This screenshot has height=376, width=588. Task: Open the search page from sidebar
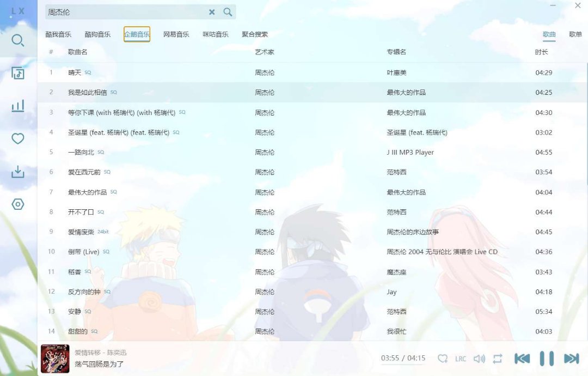point(18,41)
